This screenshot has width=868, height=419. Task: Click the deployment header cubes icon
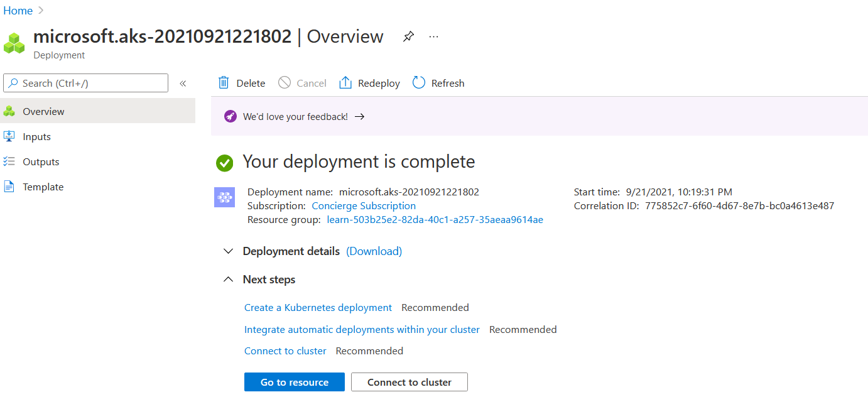click(14, 43)
